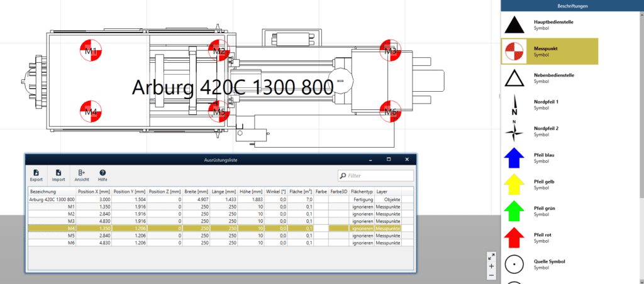Select the Quelle Symbol circle icon
The height and width of the screenshot is (284, 644).
click(x=514, y=265)
